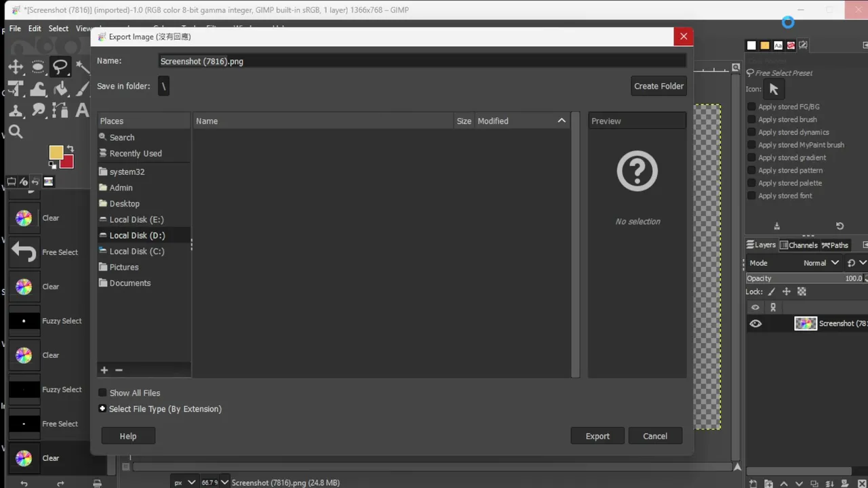Adjust the layer Opacity slider

pyautogui.click(x=803, y=279)
